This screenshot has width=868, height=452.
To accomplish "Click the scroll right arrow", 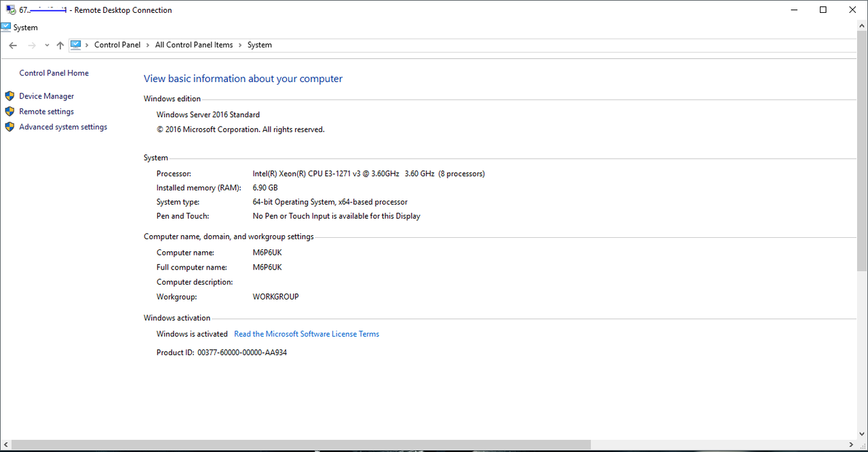I will (x=852, y=445).
